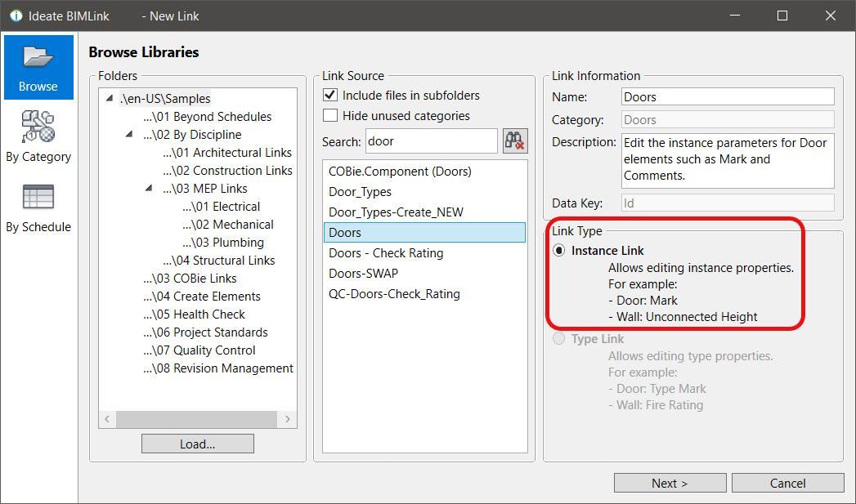The width and height of the screenshot is (856, 504).
Task: Click the folders horizontal scrollbar thumb
Action: pyautogui.click(x=196, y=419)
